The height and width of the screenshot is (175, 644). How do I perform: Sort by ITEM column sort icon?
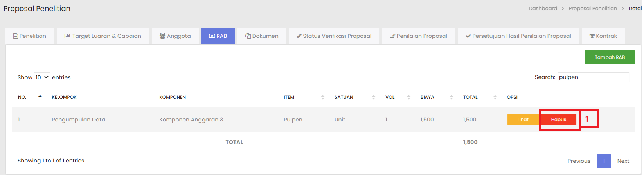323,97
